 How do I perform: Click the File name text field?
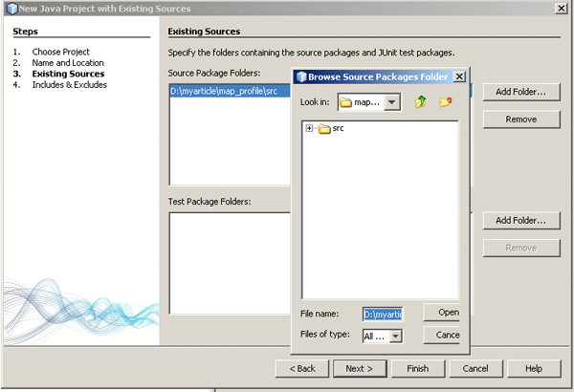[383, 313]
